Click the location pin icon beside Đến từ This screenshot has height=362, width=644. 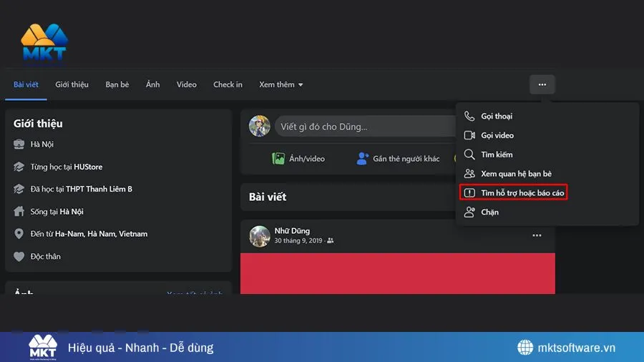point(19,233)
